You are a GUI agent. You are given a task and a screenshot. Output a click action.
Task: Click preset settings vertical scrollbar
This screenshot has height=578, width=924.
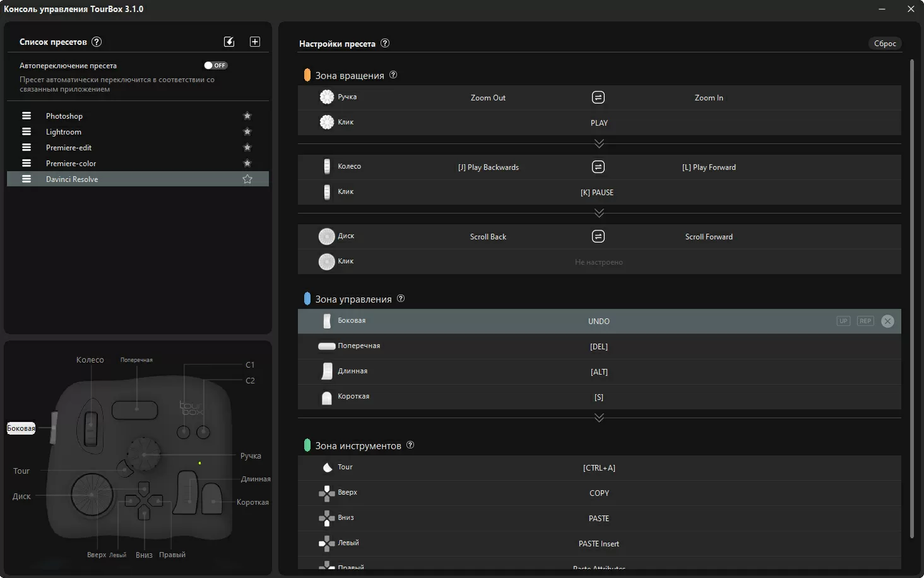(x=911, y=298)
